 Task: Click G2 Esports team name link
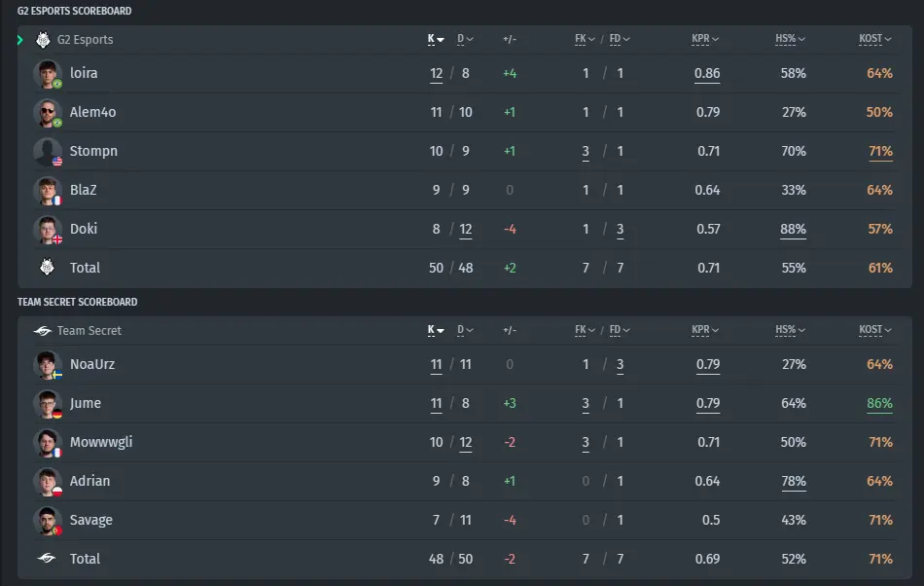[x=85, y=40]
